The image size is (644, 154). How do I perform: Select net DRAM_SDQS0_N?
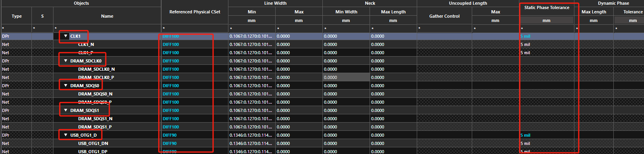point(95,94)
